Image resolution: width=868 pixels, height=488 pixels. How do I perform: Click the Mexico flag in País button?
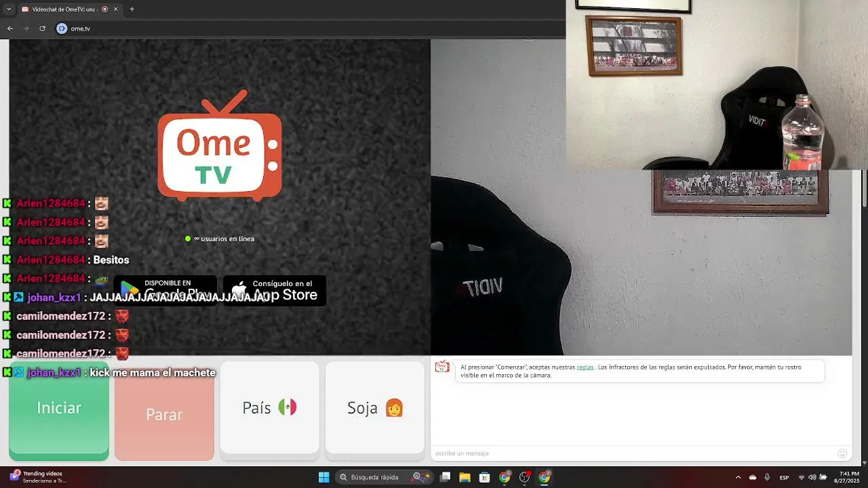[x=288, y=407]
